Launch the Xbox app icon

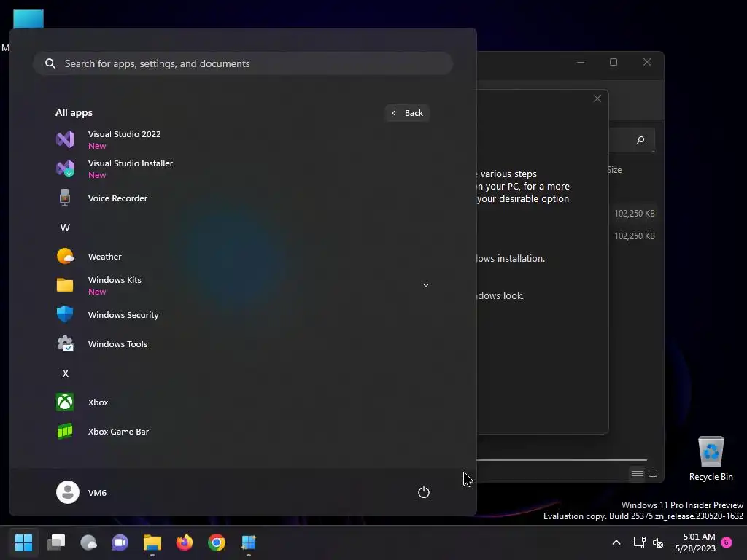pyautogui.click(x=65, y=402)
